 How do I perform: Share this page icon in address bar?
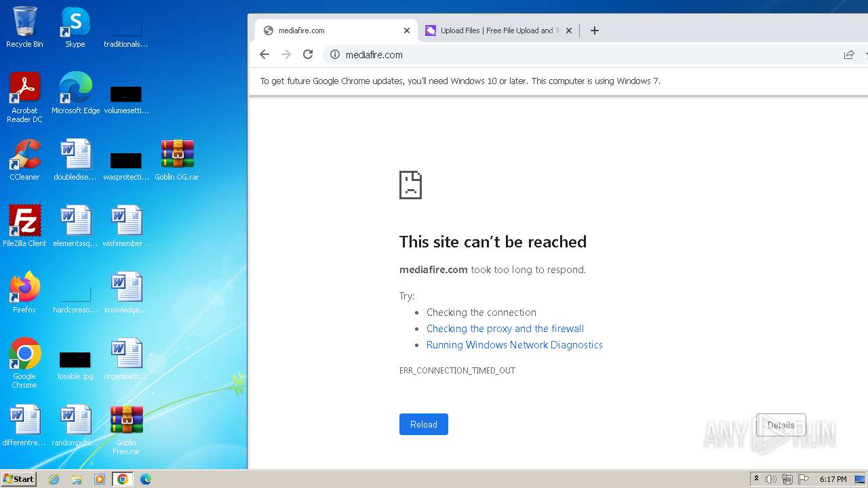pos(849,55)
